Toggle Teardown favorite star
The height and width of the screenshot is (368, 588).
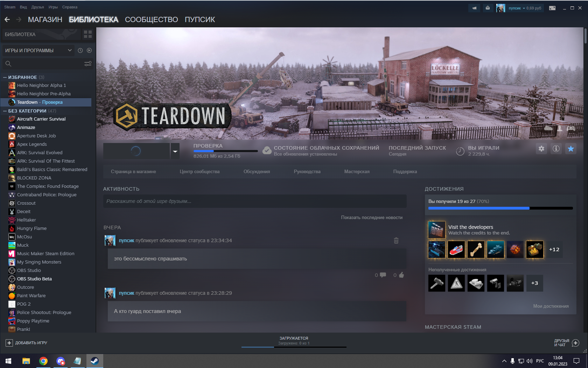[571, 149]
